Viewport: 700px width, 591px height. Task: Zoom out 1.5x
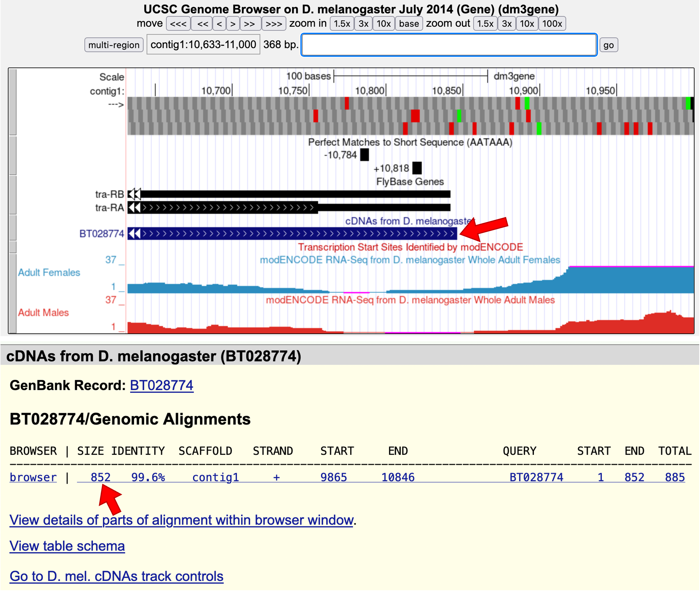[x=485, y=24]
